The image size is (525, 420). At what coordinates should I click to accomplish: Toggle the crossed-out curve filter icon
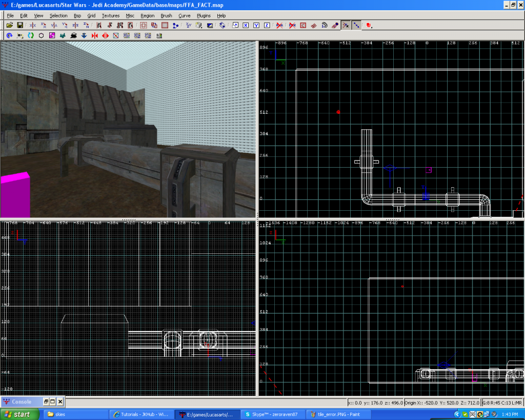click(292, 25)
